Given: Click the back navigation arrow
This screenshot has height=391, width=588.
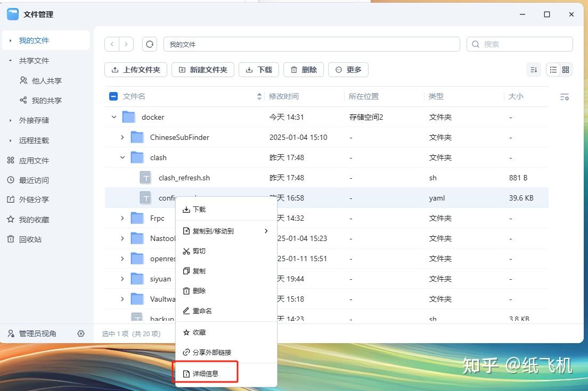Looking at the screenshot, I should pyautogui.click(x=112, y=44).
